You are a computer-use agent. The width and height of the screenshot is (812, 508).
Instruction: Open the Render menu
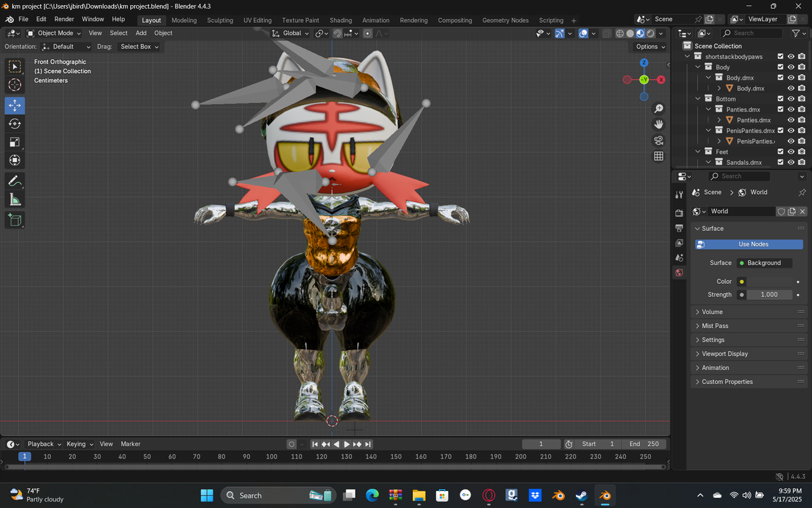pyautogui.click(x=64, y=20)
